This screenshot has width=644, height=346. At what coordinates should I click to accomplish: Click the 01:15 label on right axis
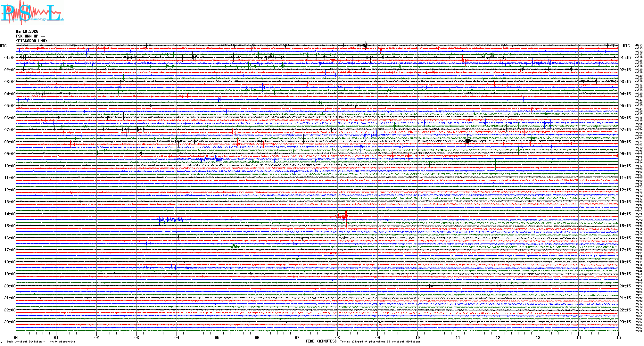[x=625, y=58]
